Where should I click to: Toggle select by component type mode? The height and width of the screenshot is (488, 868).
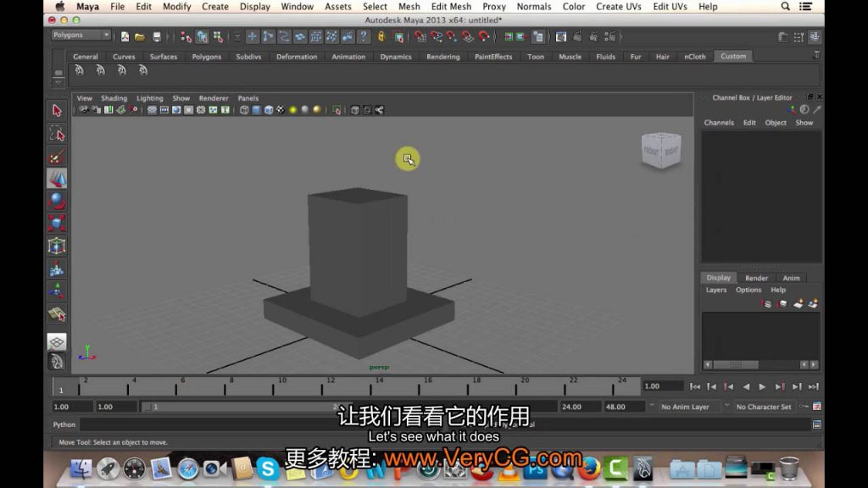coord(218,36)
